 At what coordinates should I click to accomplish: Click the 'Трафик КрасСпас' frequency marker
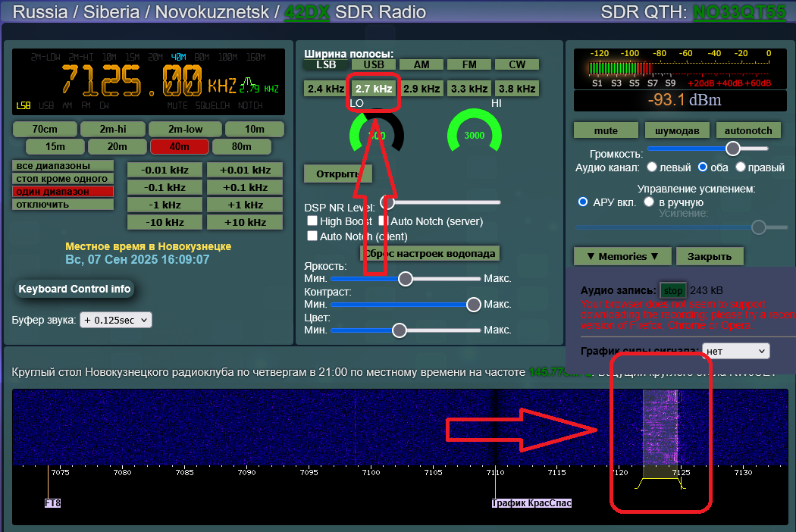tap(531, 503)
